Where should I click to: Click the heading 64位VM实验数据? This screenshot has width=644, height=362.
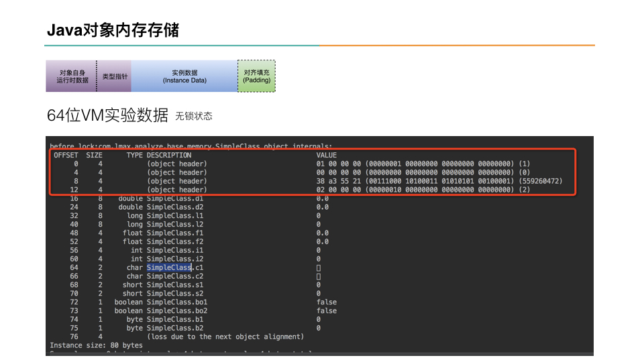click(107, 115)
